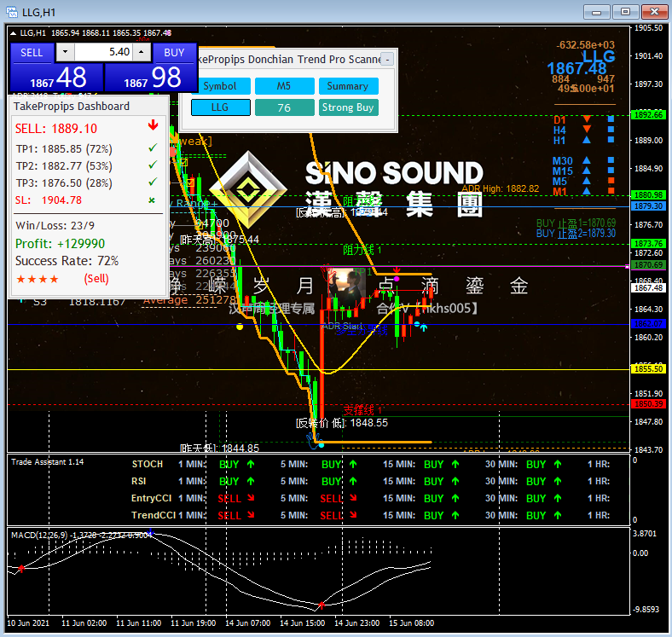Click the Summary column header in the scanner
Viewport: 672px width, 637px height.
[x=348, y=86]
